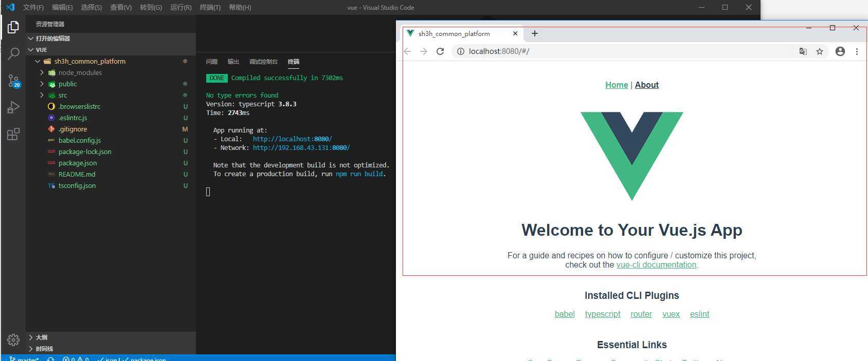
Task: View site information icon in address bar
Action: pyautogui.click(x=461, y=51)
